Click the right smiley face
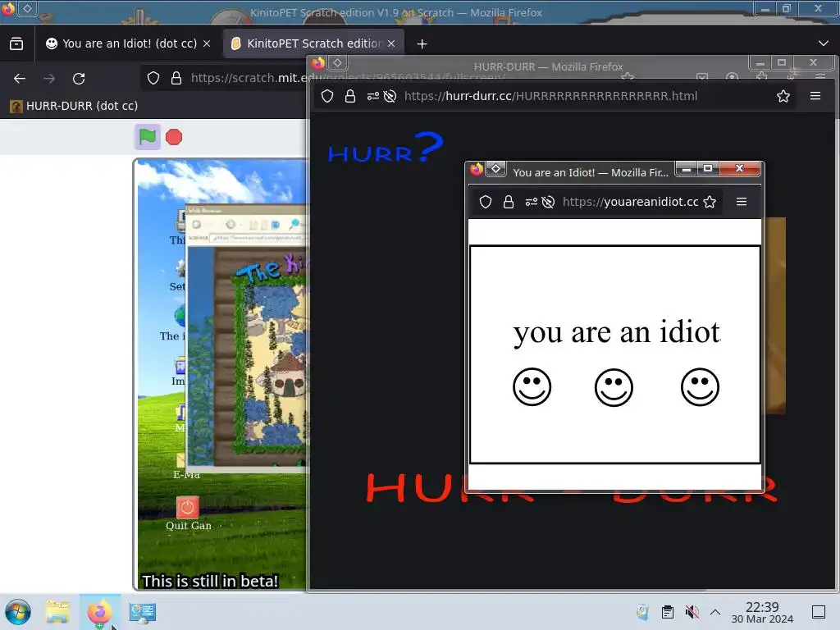This screenshot has height=630, width=840. 701,387
